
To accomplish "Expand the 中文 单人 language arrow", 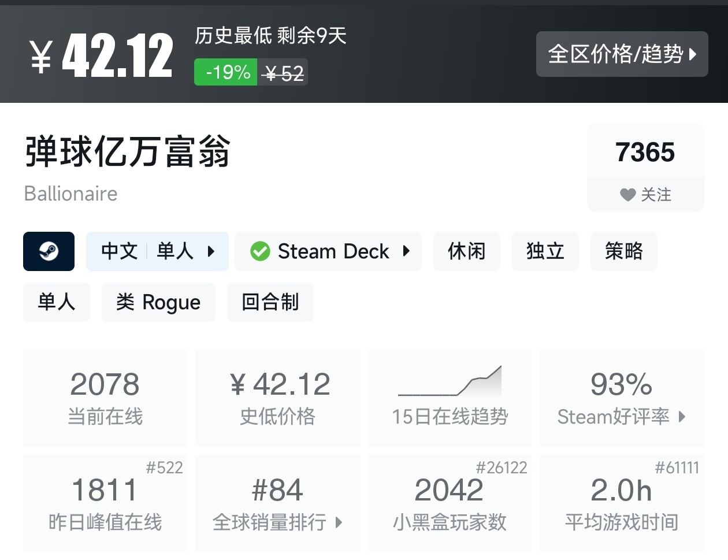I will click(211, 251).
